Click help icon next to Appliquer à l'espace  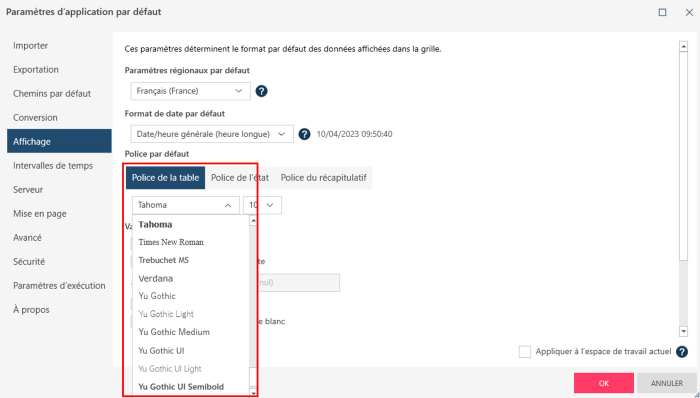pyautogui.click(x=682, y=352)
